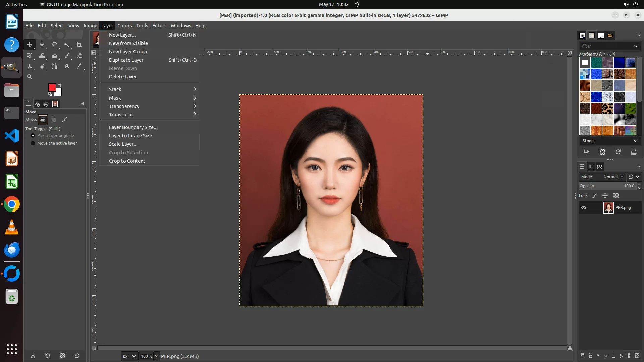Select the Zoom magnifier tool

(x=30, y=77)
